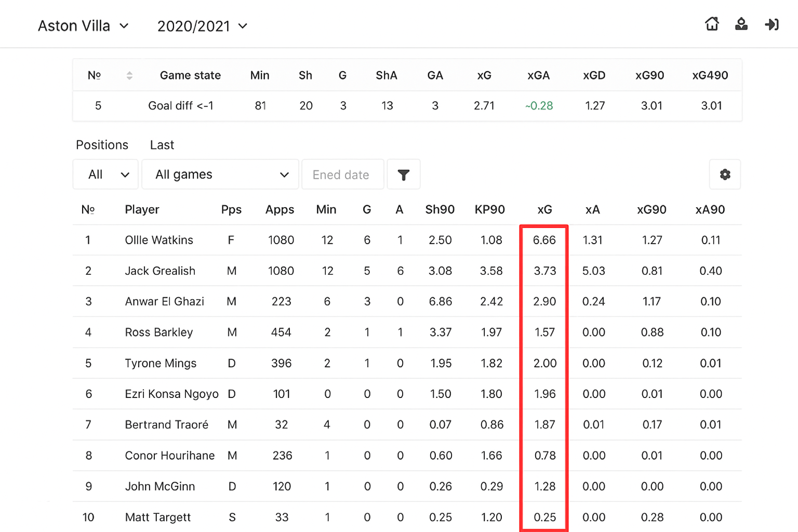Image resolution: width=798 pixels, height=532 pixels.
Task: Sort players by xG column header
Action: point(544,209)
